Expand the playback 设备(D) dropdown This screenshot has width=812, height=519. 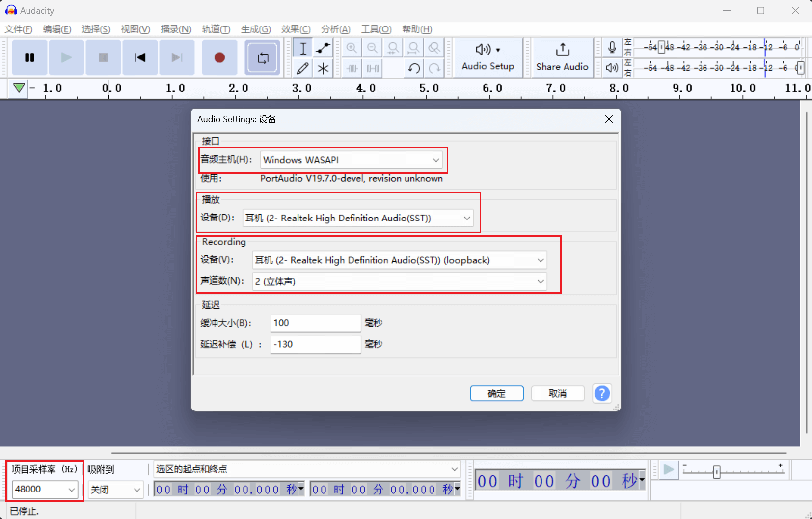(x=358, y=218)
